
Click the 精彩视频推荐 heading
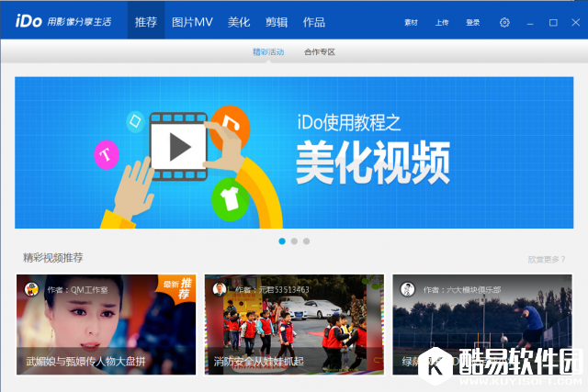click(53, 257)
